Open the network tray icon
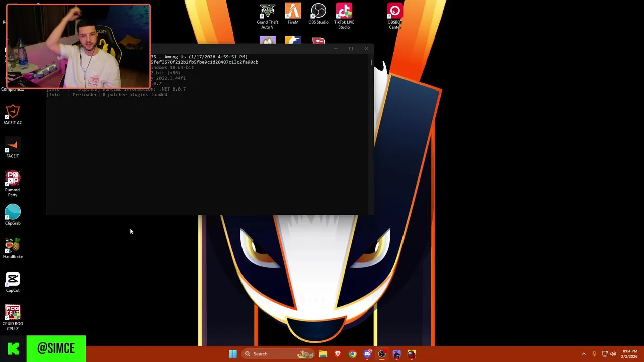The width and height of the screenshot is (644, 362). (x=605, y=354)
